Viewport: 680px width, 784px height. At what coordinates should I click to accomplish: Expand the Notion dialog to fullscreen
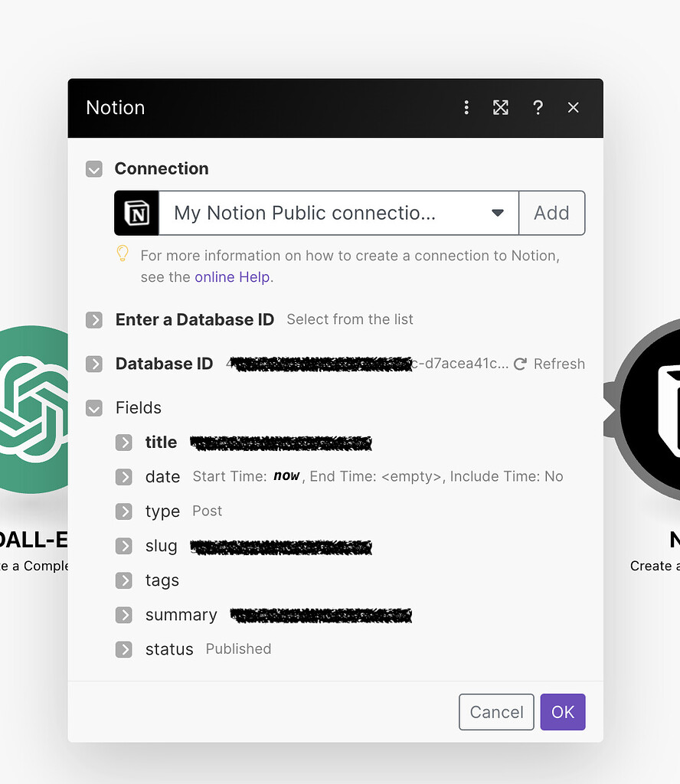[501, 107]
